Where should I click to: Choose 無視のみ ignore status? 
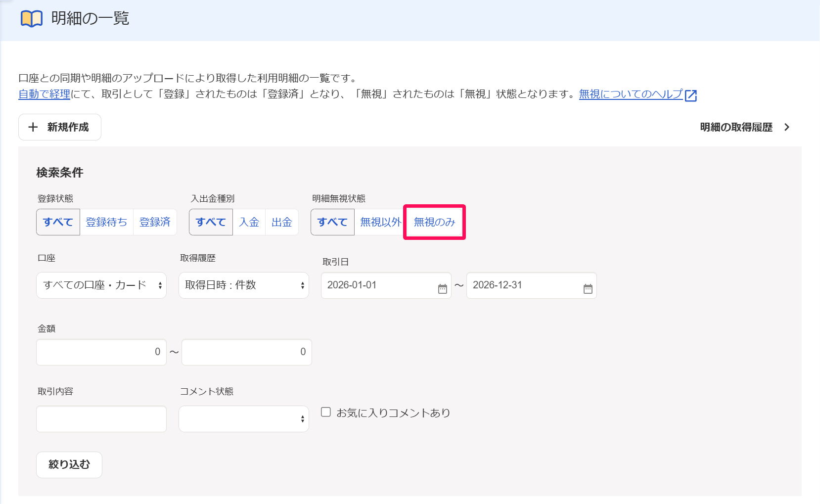tap(434, 222)
